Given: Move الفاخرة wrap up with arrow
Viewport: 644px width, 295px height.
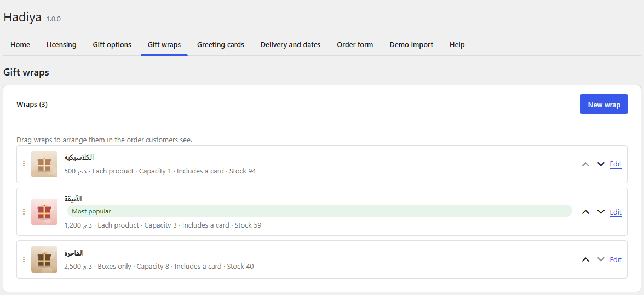Looking at the screenshot, I should [586, 259].
